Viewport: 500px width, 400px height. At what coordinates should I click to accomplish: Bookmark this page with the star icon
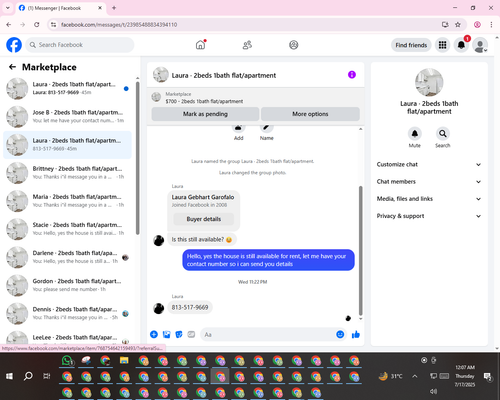click(x=458, y=24)
